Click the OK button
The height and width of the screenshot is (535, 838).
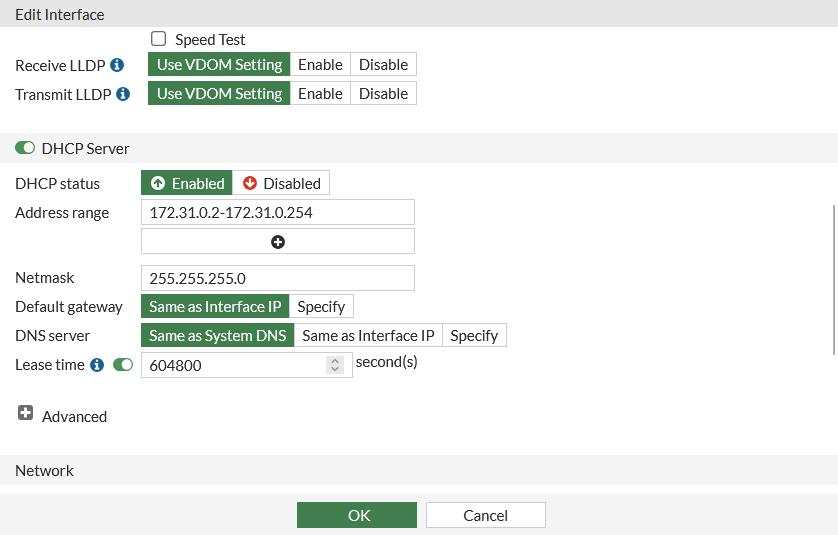(x=357, y=515)
